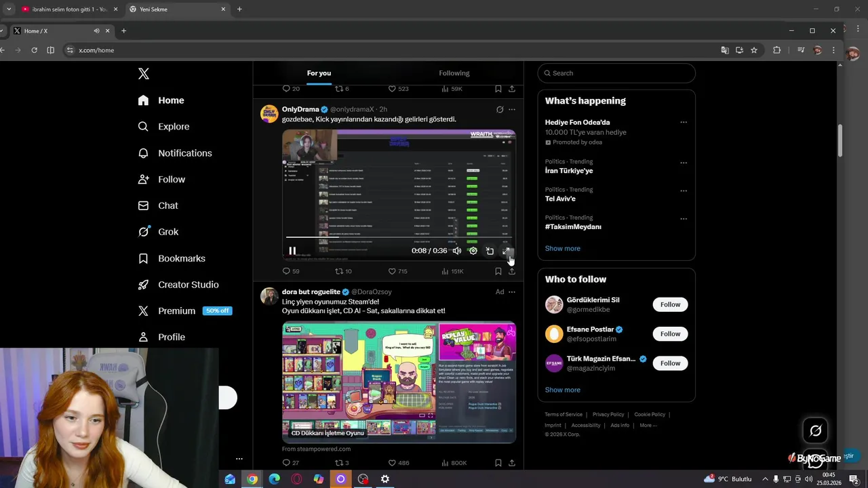
Task: Bookmark the dora but roguelite post
Action: 498,463
